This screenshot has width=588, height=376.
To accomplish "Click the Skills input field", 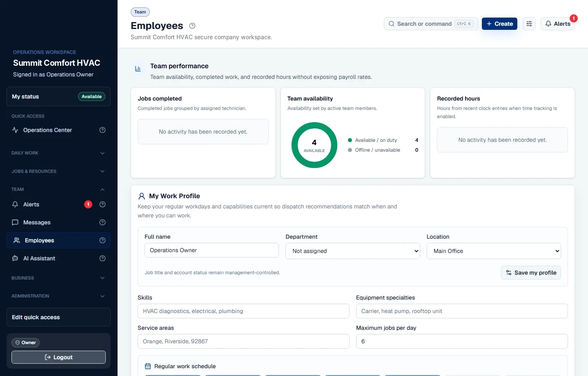I will click(x=243, y=311).
